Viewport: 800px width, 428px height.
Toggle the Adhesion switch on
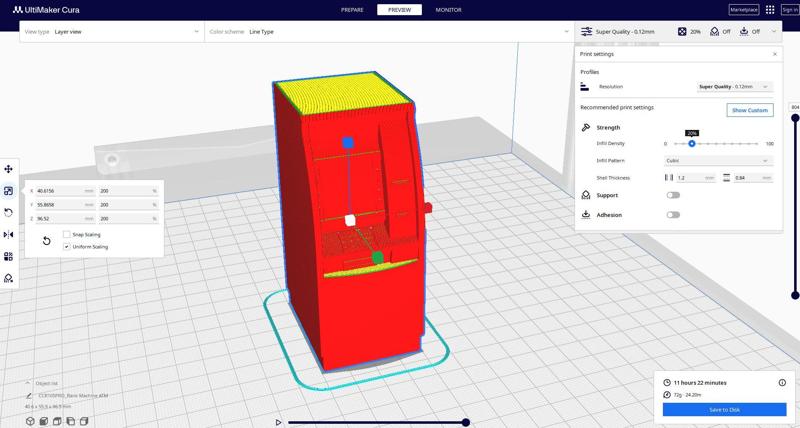673,215
